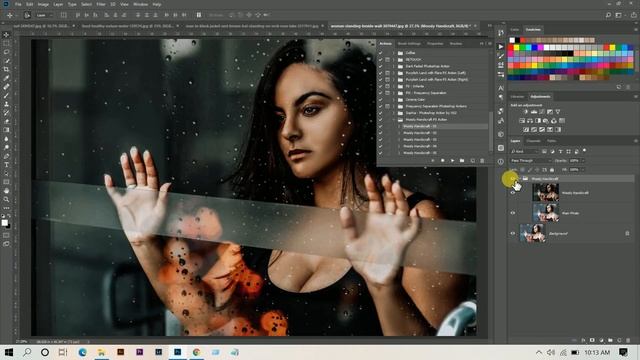Open Google Chrome from the taskbar
This screenshot has width=640, height=360.
[x=196, y=352]
